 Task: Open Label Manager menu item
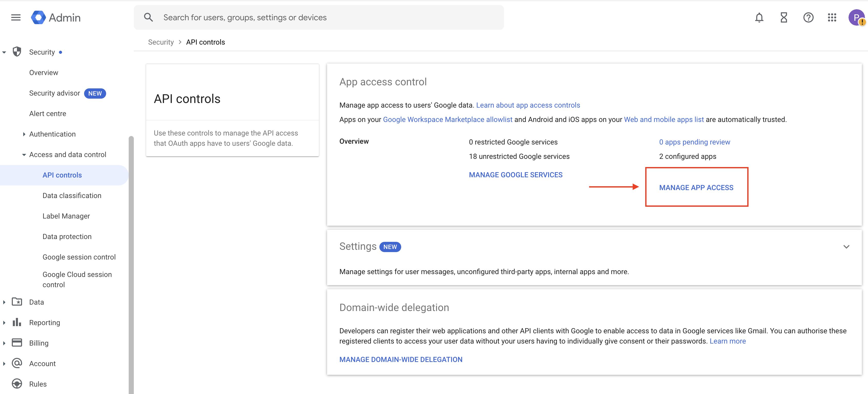[x=66, y=216]
